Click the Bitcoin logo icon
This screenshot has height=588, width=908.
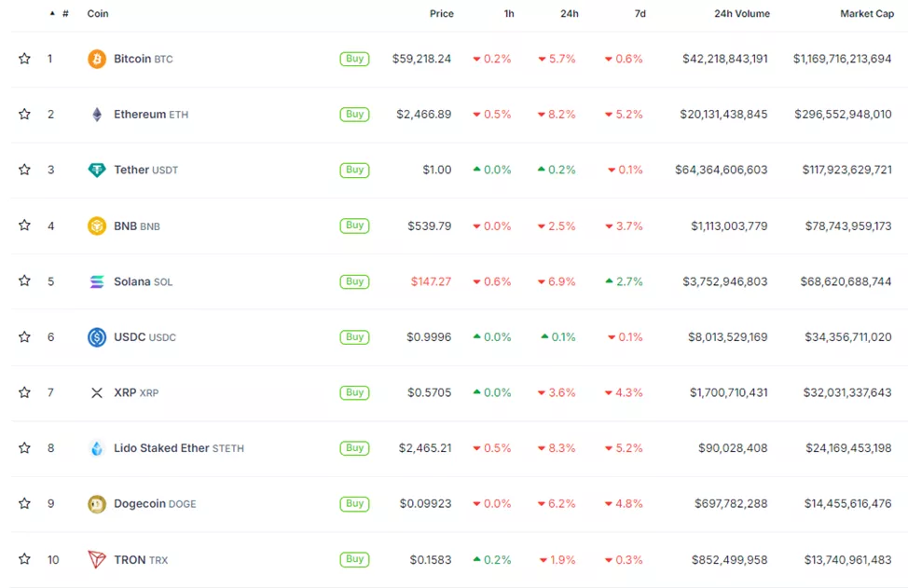tap(97, 59)
